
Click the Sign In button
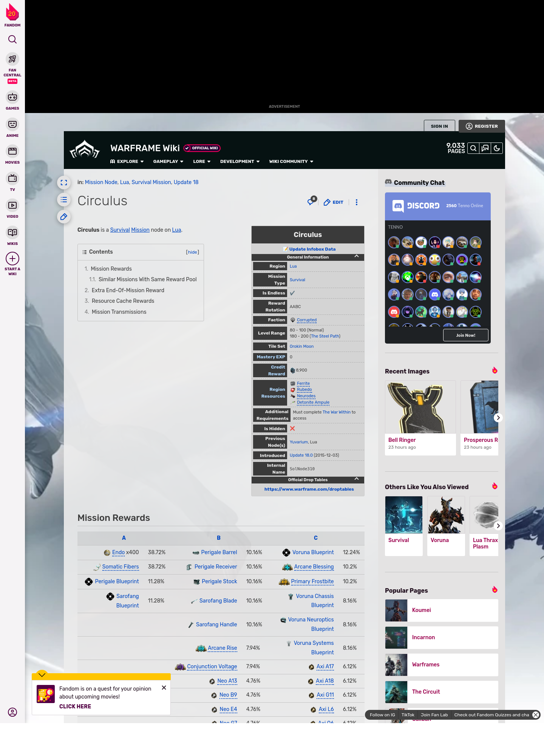click(x=439, y=126)
